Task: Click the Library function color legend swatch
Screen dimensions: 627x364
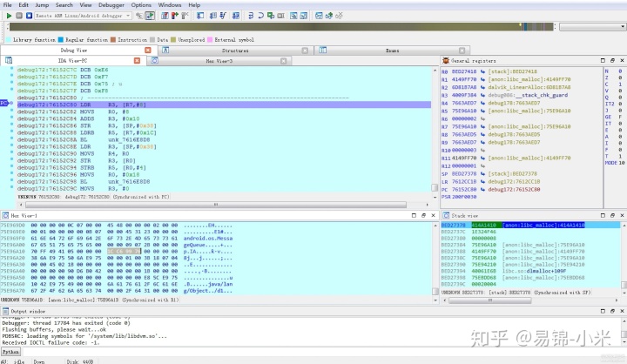Action: tap(9, 39)
